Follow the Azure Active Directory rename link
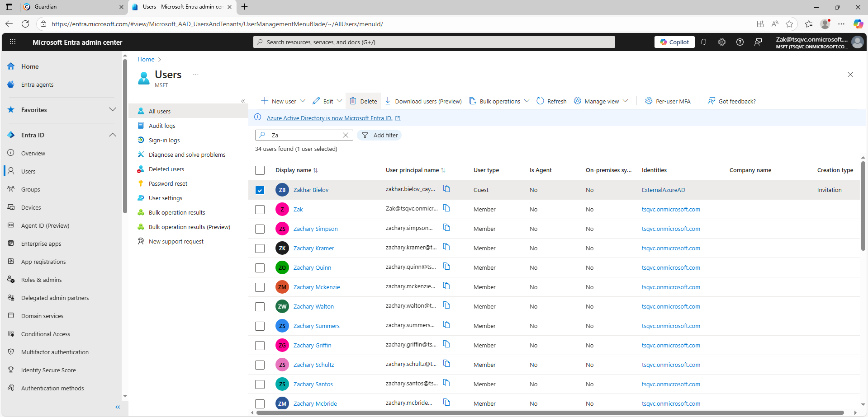 pyautogui.click(x=330, y=118)
